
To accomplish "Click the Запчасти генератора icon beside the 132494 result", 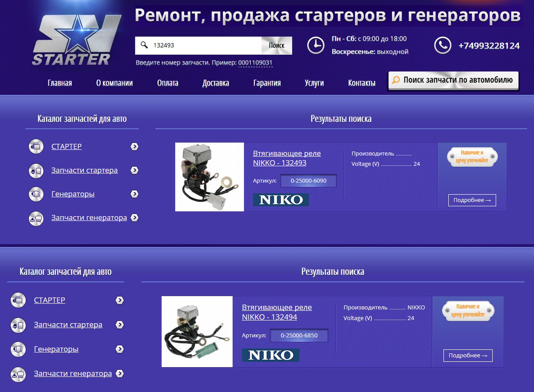I will point(18,374).
